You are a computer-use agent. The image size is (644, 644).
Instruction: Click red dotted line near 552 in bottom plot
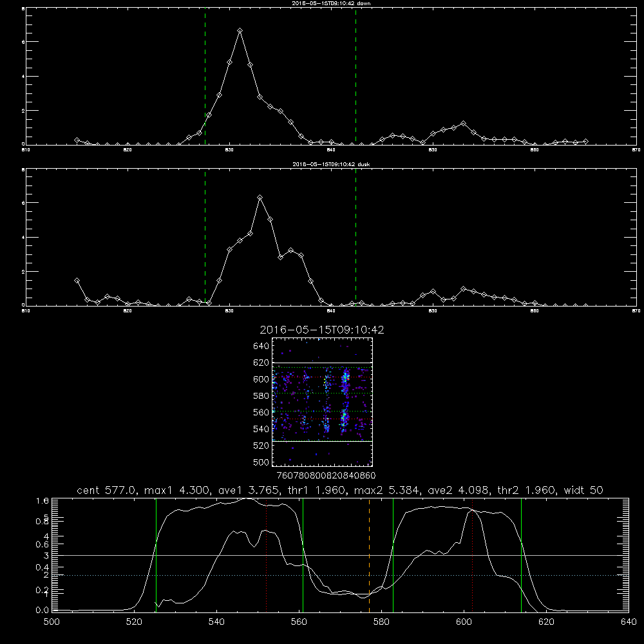[267, 555]
